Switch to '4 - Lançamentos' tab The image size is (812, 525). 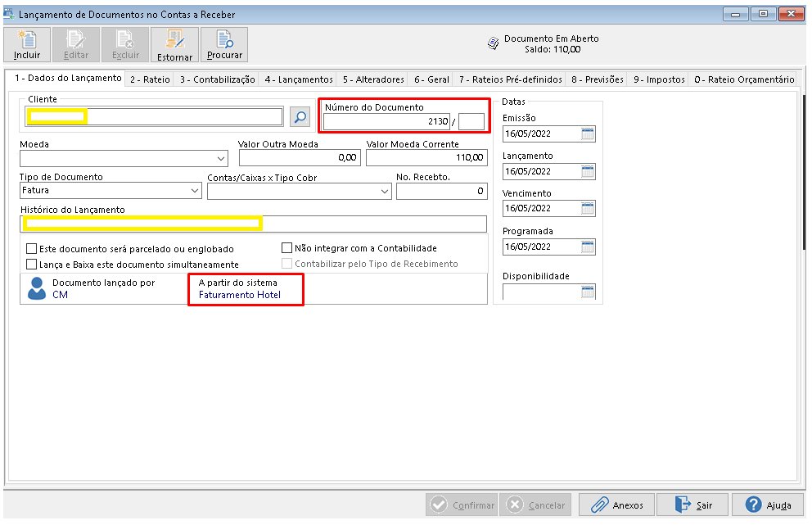pyautogui.click(x=299, y=79)
